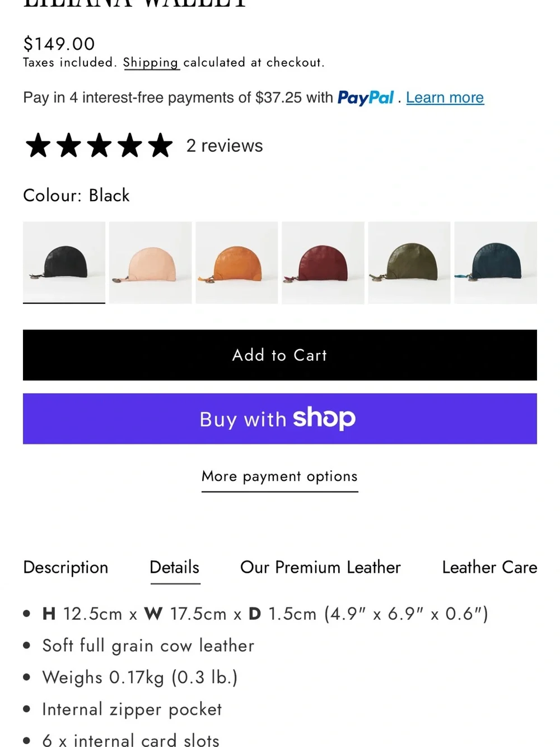This screenshot has height=747, width=560.
Task: Select the Details tab
Action: pyautogui.click(x=175, y=567)
